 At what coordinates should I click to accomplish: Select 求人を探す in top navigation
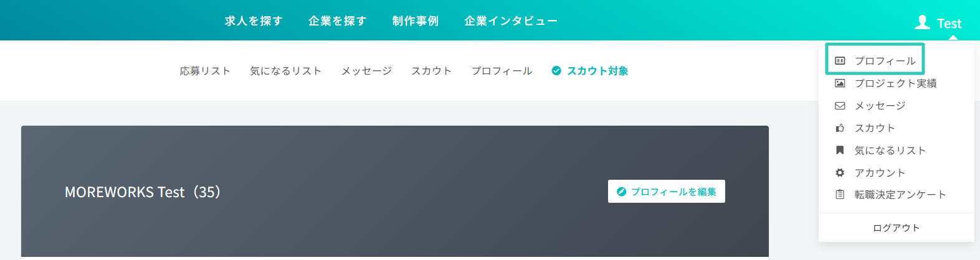point(254,21)
